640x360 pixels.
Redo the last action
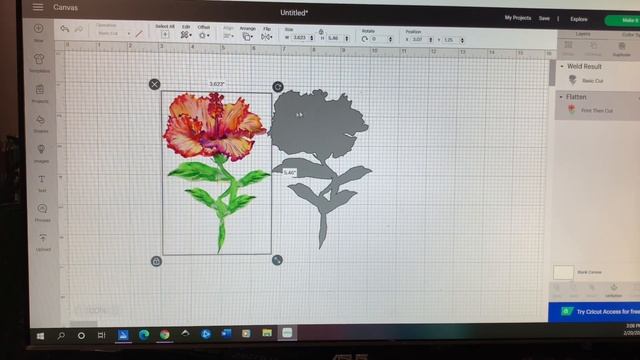(78, 29)
